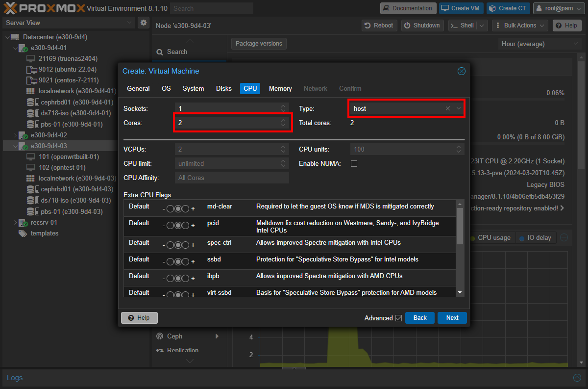Expand the e300-9d4-02 node tree
This screenshot has width=588, height=389.
15,135
